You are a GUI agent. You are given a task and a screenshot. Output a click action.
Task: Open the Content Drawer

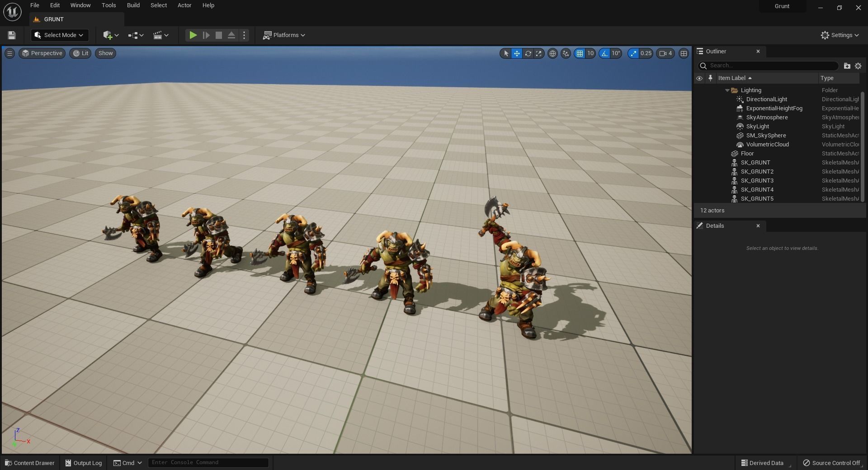tap(30, 463)
